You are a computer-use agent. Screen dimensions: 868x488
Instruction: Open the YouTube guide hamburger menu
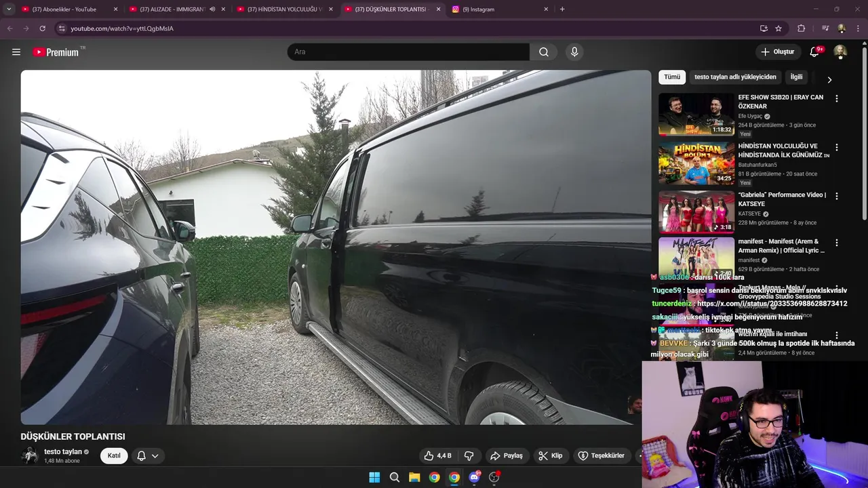point(16,52)
